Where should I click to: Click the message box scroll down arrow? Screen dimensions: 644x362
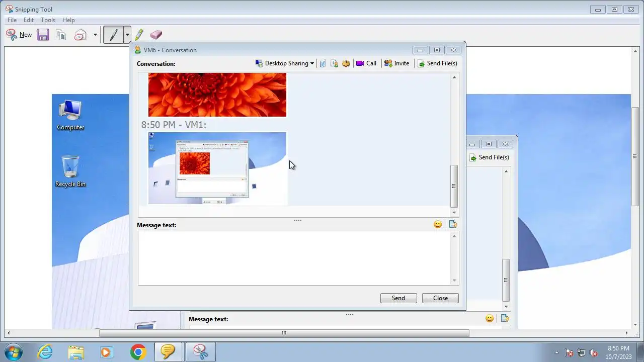pos(455,281)
